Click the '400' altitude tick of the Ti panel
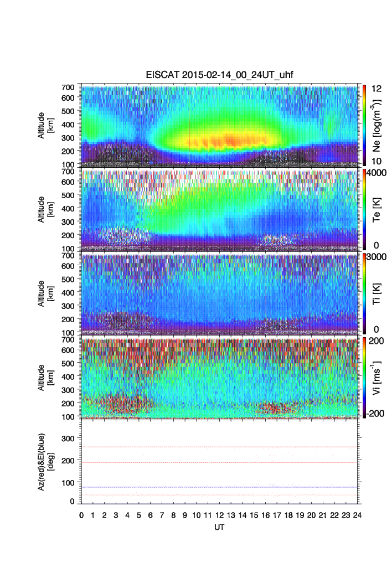 click(x=68, y=292)
